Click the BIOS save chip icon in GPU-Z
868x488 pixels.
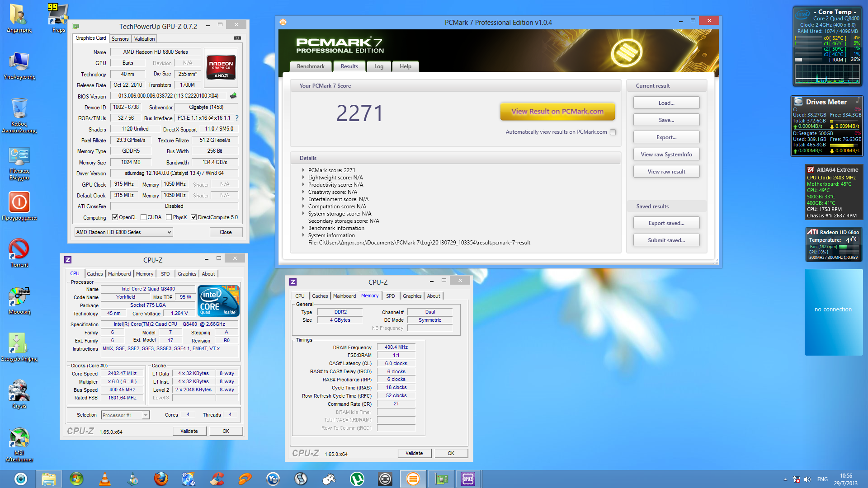click(233, 96)
